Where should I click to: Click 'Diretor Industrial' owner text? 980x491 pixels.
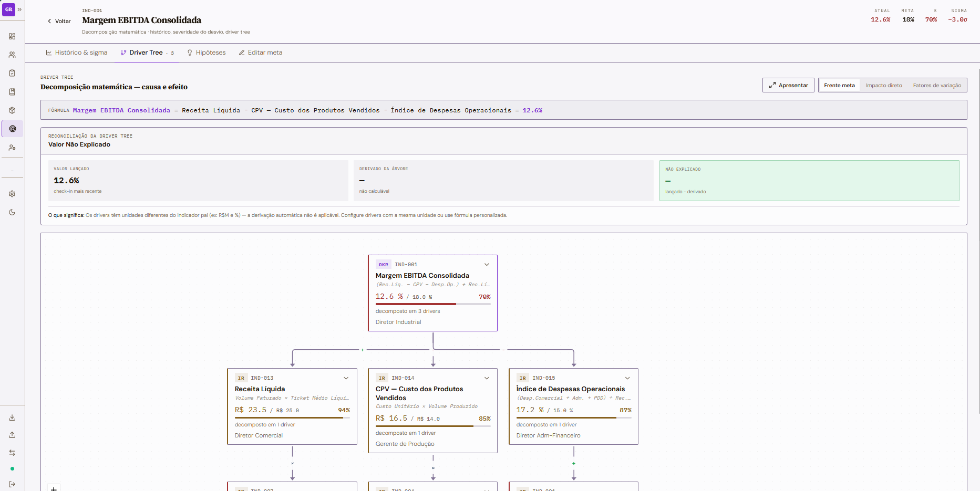pos(398,322)
